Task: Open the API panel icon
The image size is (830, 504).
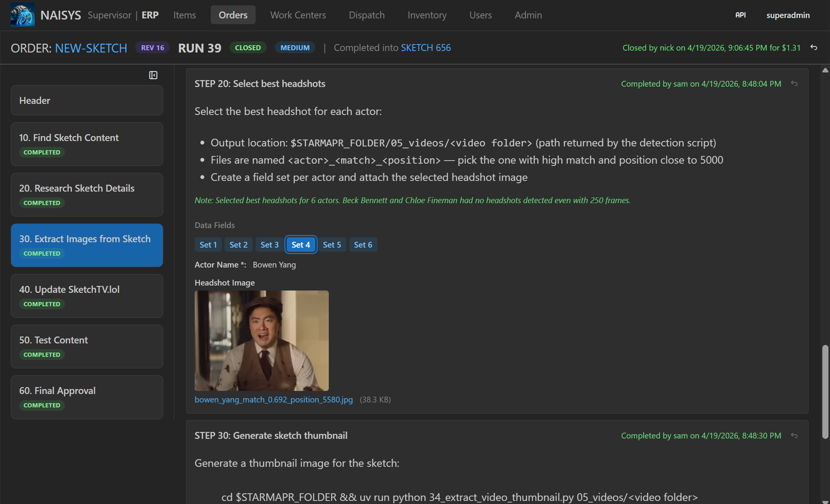Action: [740, 15]
